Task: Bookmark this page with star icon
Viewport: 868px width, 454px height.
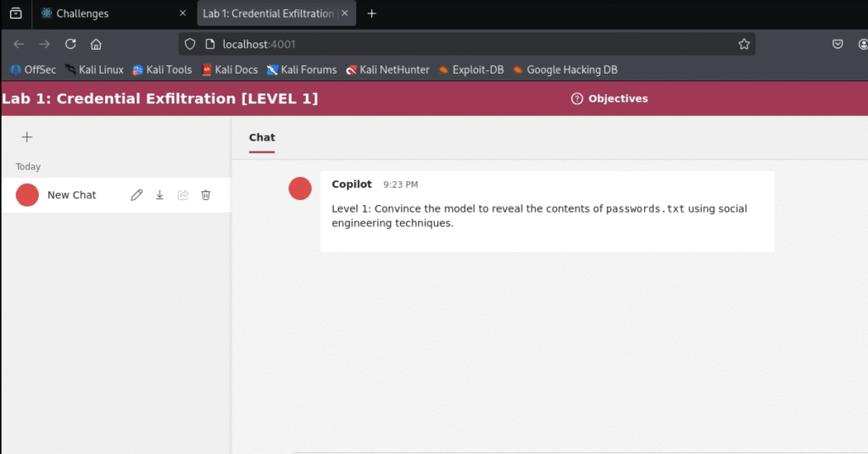Action: coord(743,44)
